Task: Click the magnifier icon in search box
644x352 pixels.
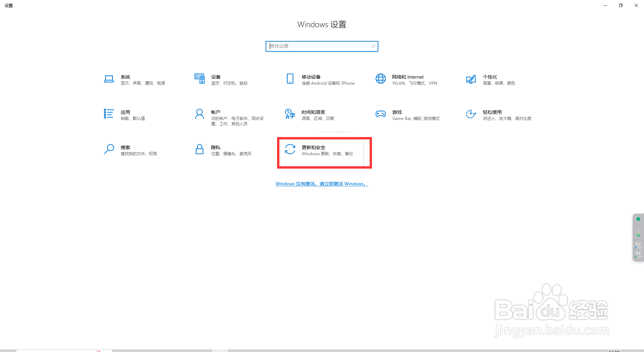Action: pyautogui.click(x=373, y=46)
